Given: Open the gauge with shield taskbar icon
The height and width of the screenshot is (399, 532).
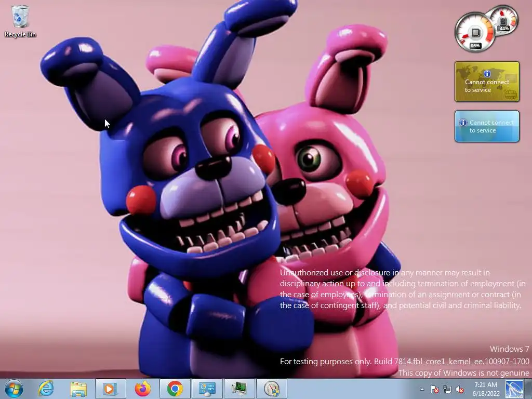Looking at the screenshot, I should pyautogui.click(x=271, y=389).
